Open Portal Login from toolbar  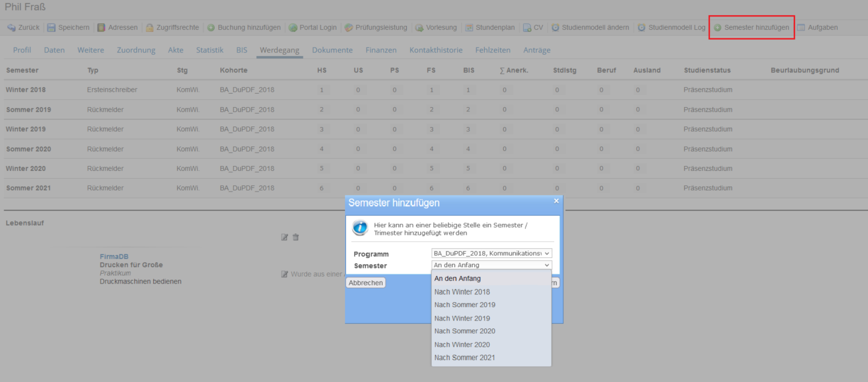click(313, 27)
